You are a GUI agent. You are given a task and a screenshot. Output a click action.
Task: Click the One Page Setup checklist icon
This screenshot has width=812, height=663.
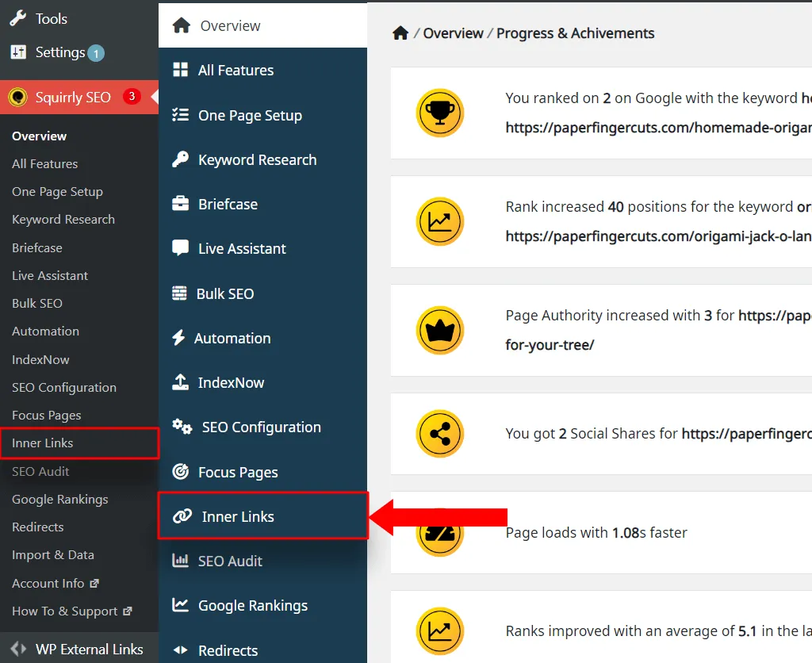click(180, 115)
